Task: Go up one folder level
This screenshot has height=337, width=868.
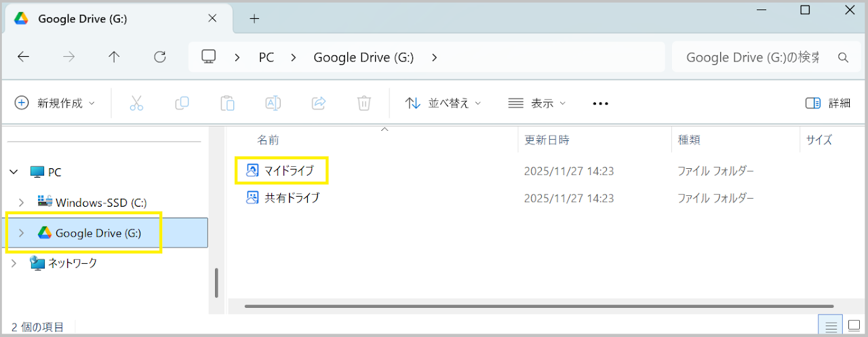Action: click(x=114, y=58)
